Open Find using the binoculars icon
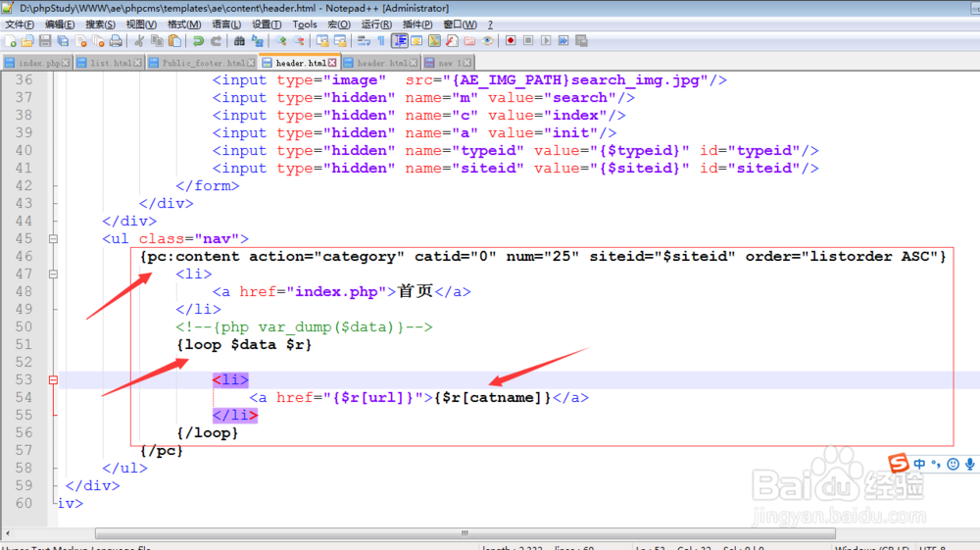Image resolution: width=980 pixels, height=550 pixels. pos(239,40)
